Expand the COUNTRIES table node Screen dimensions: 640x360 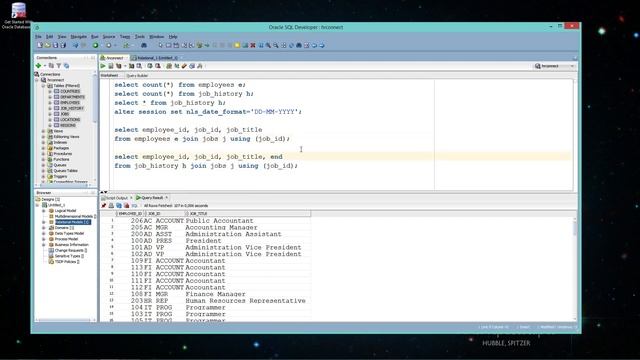[50, 91]
